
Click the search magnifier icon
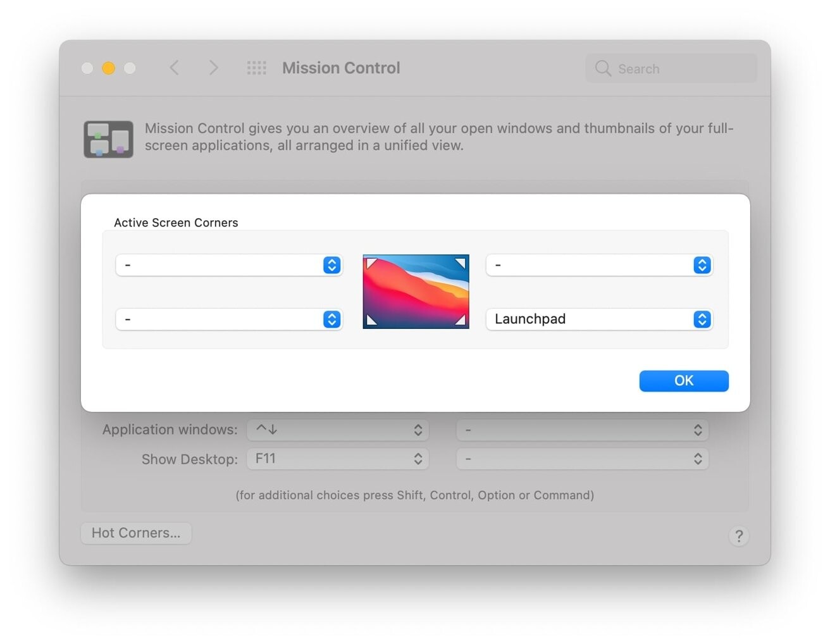click(x=603, y=68)
